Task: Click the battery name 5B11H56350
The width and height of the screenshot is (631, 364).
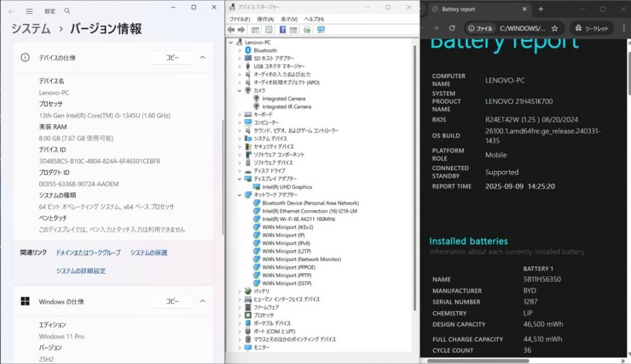Action: (x=542, y=279)
